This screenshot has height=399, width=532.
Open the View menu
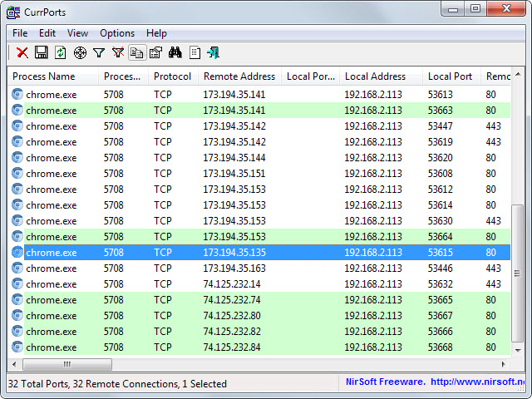click(x=77, y=33)
